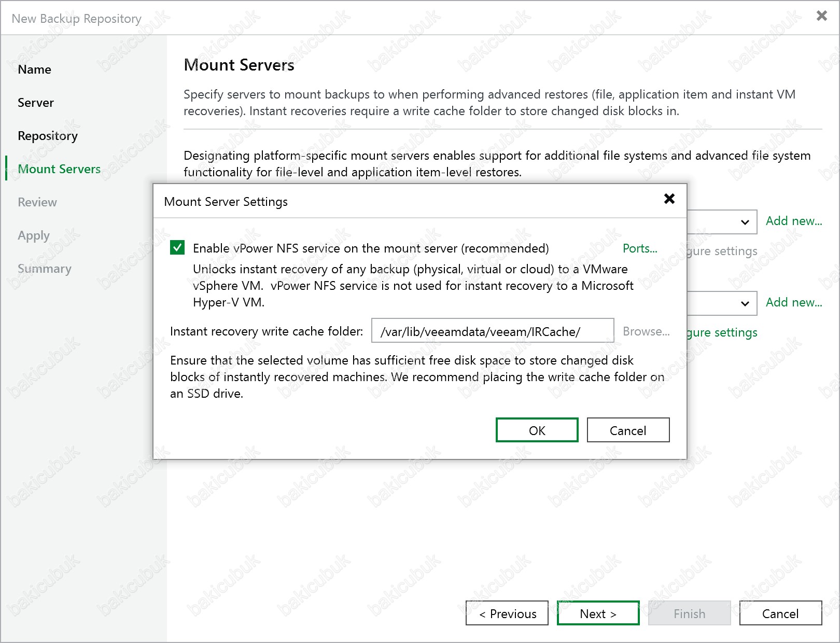Expand the second mount server dropdown
The width and height of the screenshot is (840, 643).
745,303
